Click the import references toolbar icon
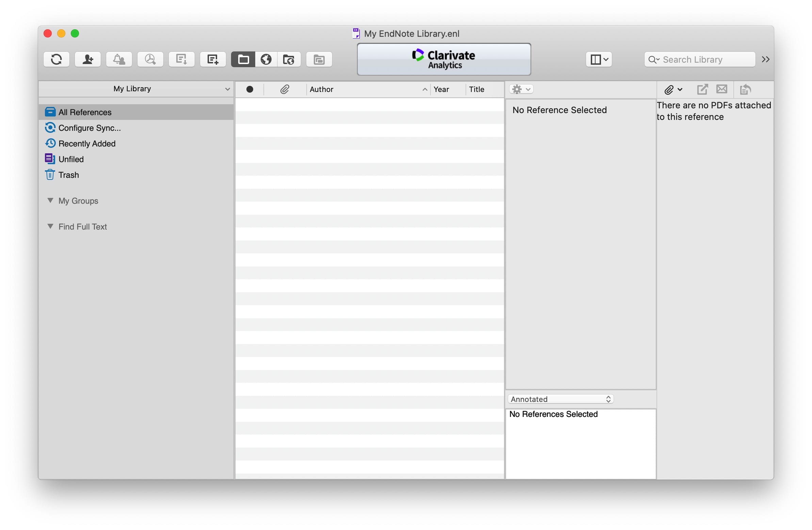 coord(181,59)
